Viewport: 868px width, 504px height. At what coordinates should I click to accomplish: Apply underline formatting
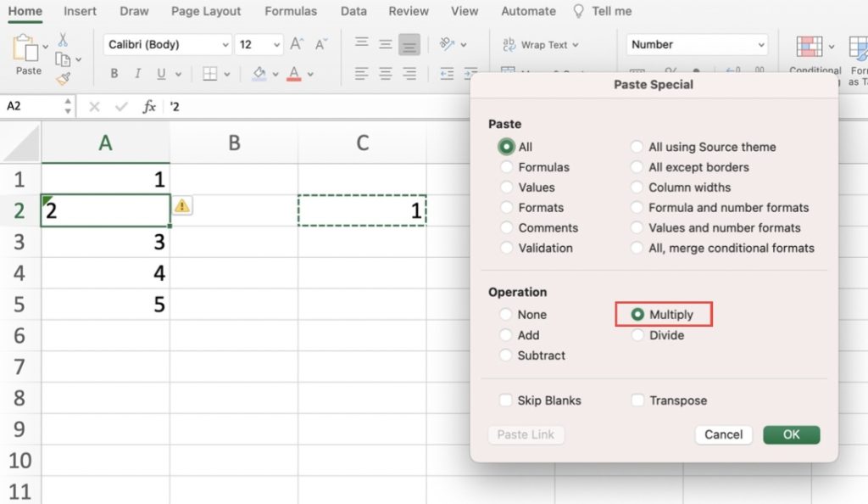161,74
